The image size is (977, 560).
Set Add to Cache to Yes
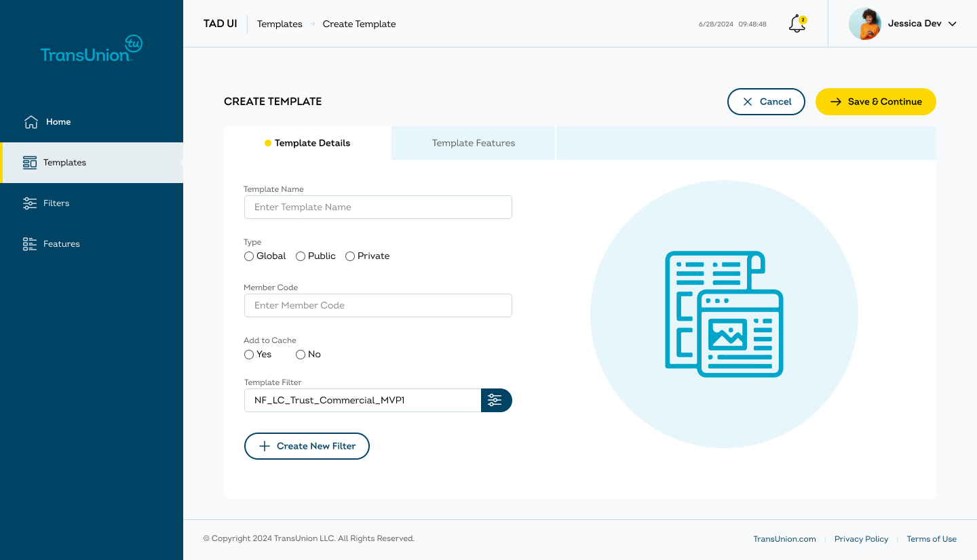(x=249, y=355)
